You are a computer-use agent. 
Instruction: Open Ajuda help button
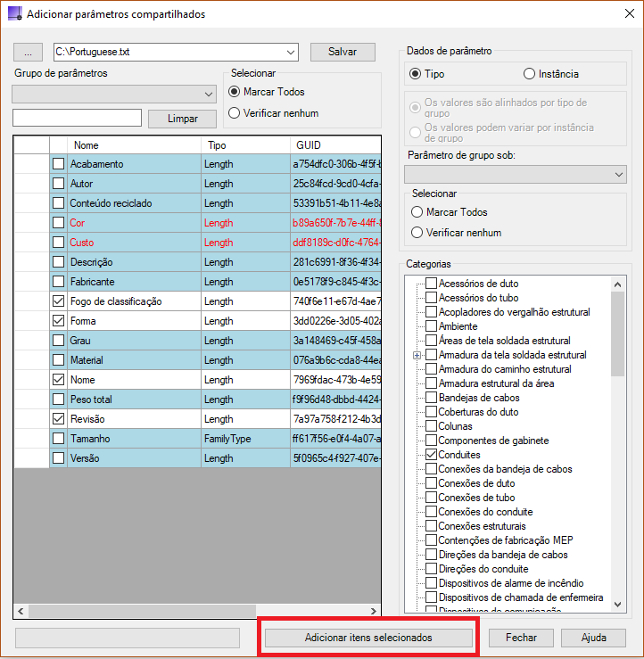(x=593, y=638)
